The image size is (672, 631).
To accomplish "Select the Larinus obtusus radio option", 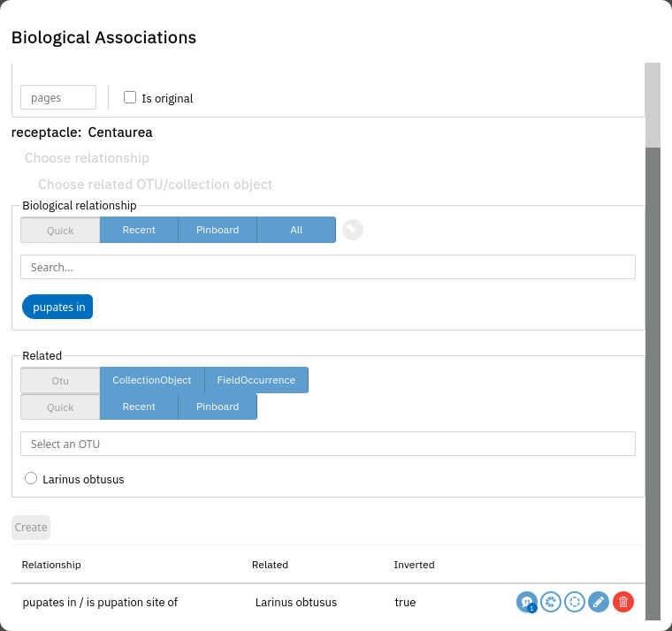I will coord(31,478).
